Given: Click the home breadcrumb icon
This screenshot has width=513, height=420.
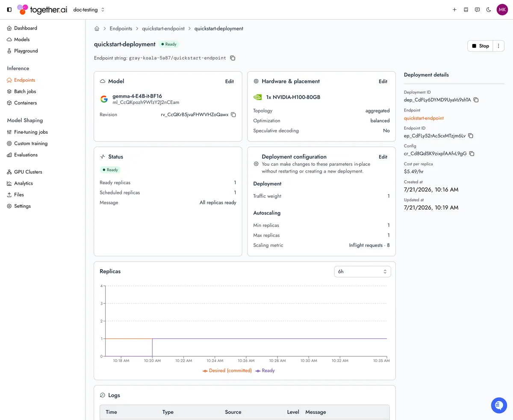Looking at the screenshot, I should click(x=97, y=29).
